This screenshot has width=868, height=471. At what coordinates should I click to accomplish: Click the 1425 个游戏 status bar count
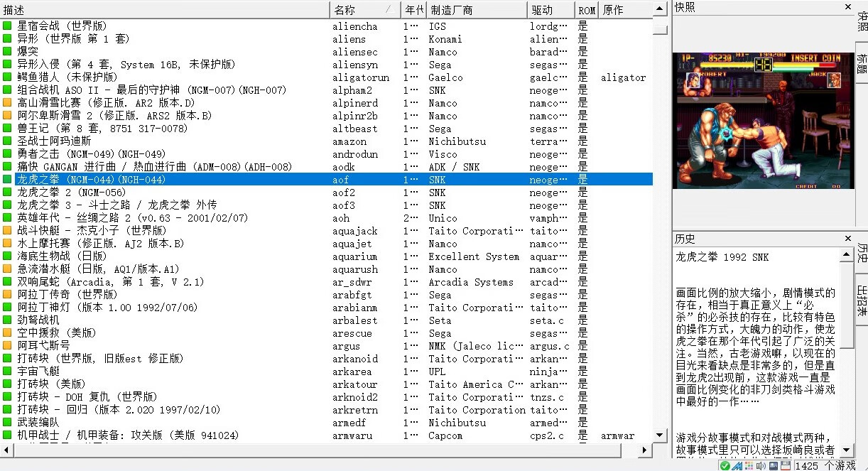[825, 466]
